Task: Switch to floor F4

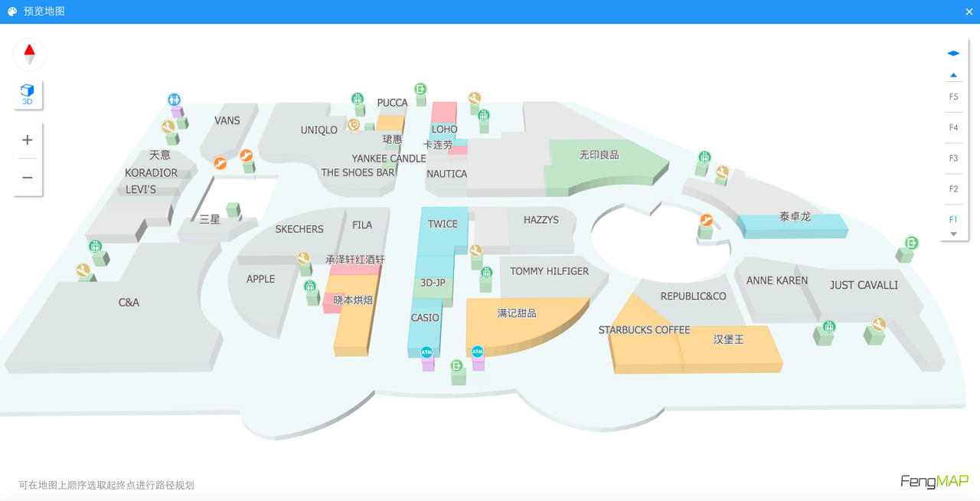Action: [953, 128]
